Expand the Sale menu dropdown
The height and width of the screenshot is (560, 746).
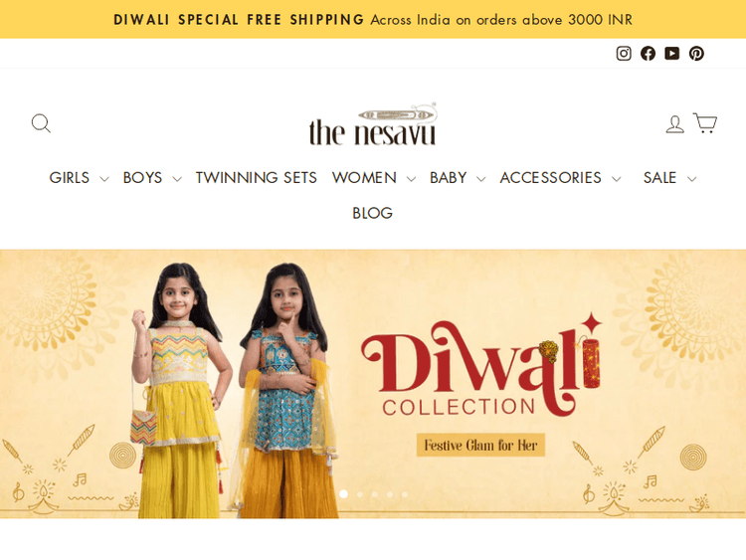[x=669, y=177]
